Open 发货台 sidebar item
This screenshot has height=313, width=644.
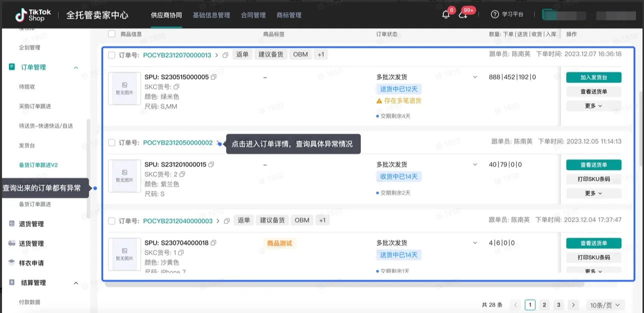[27, 145]
